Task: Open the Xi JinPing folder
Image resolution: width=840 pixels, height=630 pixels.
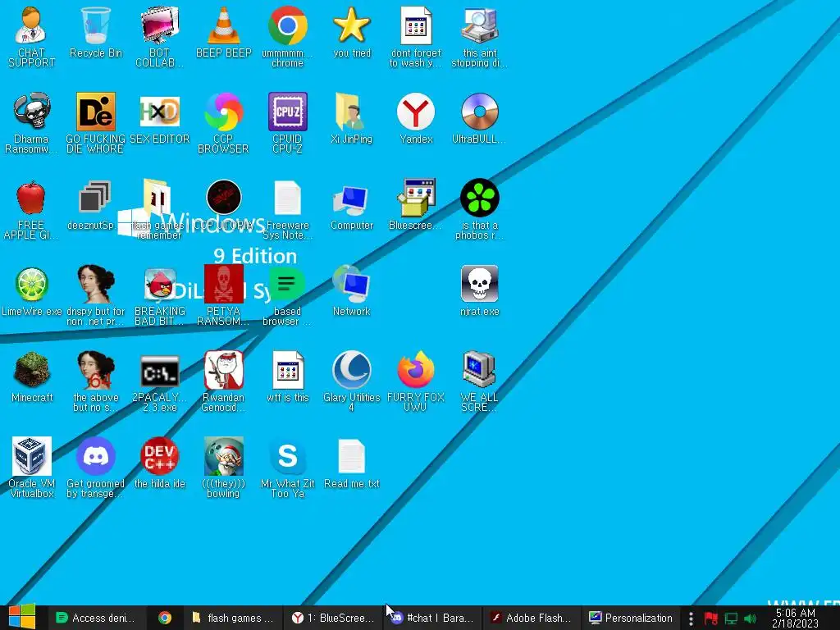Action: [351, 118]
